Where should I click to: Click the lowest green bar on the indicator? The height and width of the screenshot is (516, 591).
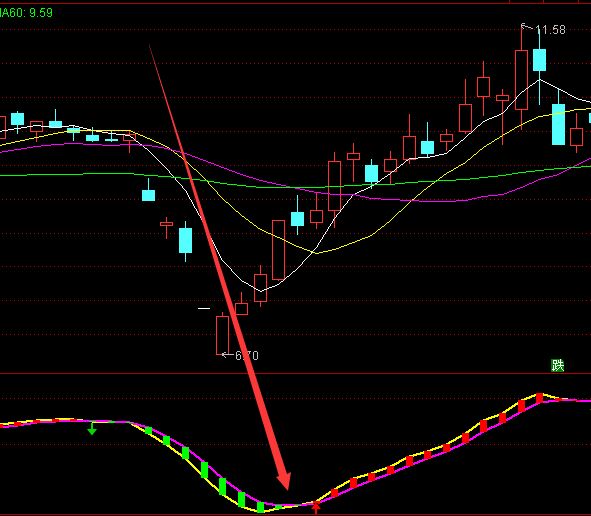coord(260,507)
